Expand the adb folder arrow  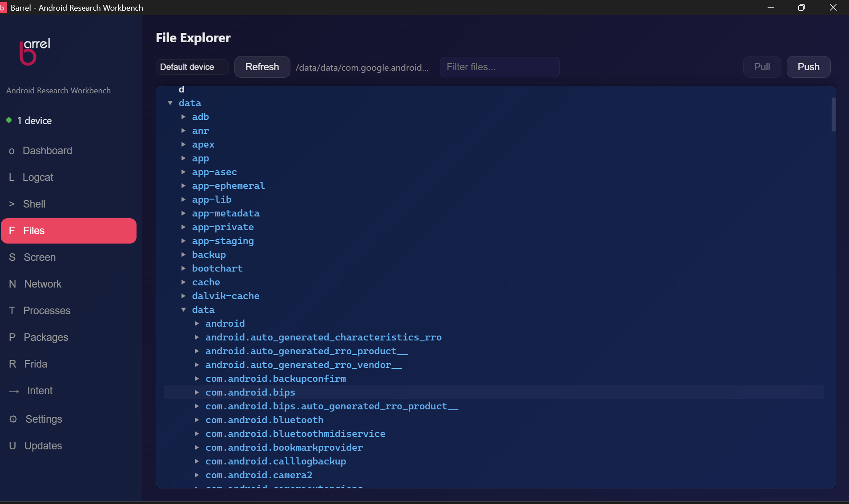coord(183,117)
